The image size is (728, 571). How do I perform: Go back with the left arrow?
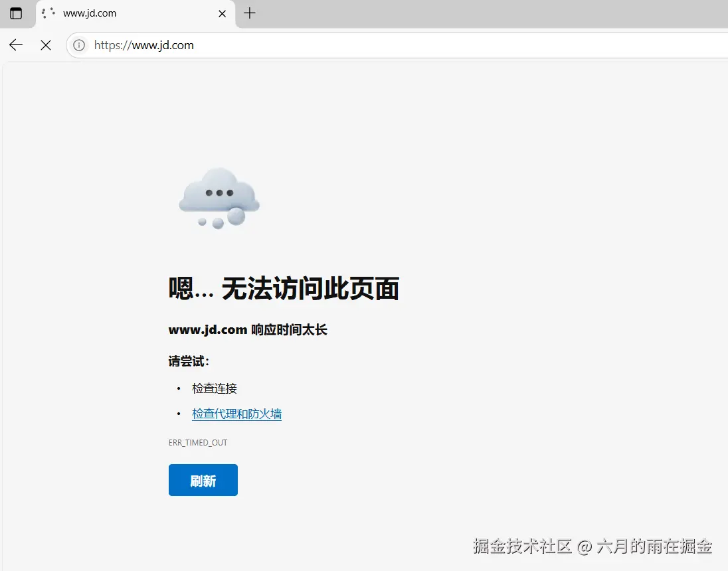(16, 45)
